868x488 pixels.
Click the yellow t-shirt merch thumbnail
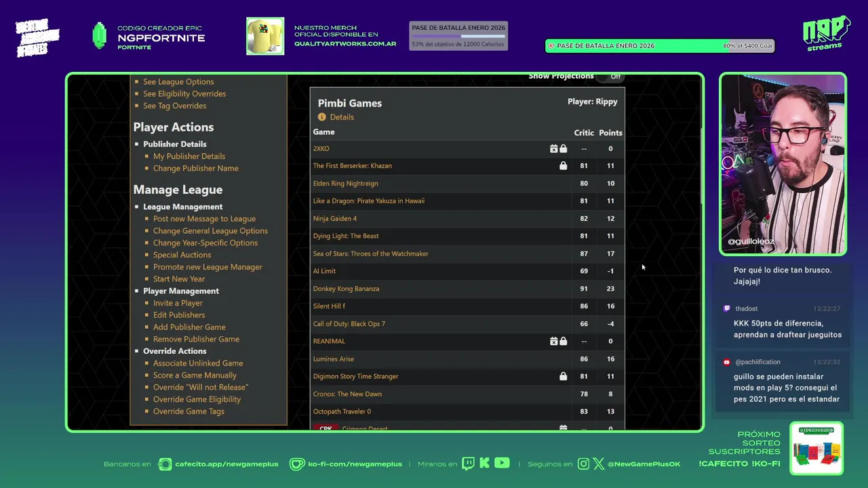click(265, 36)
